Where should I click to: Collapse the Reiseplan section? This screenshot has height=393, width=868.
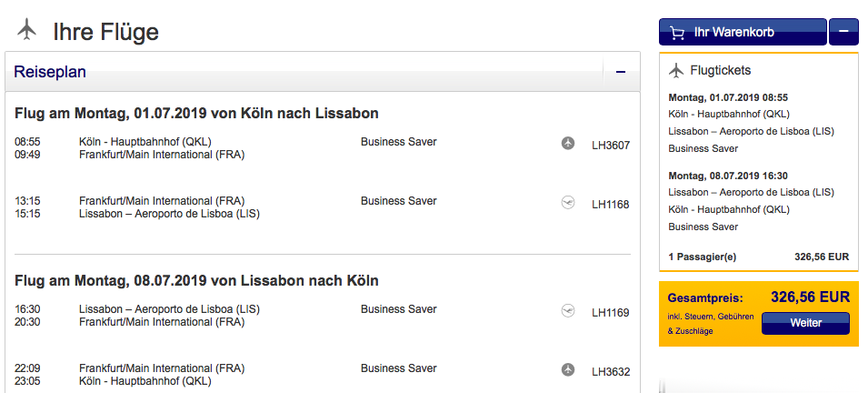pos(621,72)
